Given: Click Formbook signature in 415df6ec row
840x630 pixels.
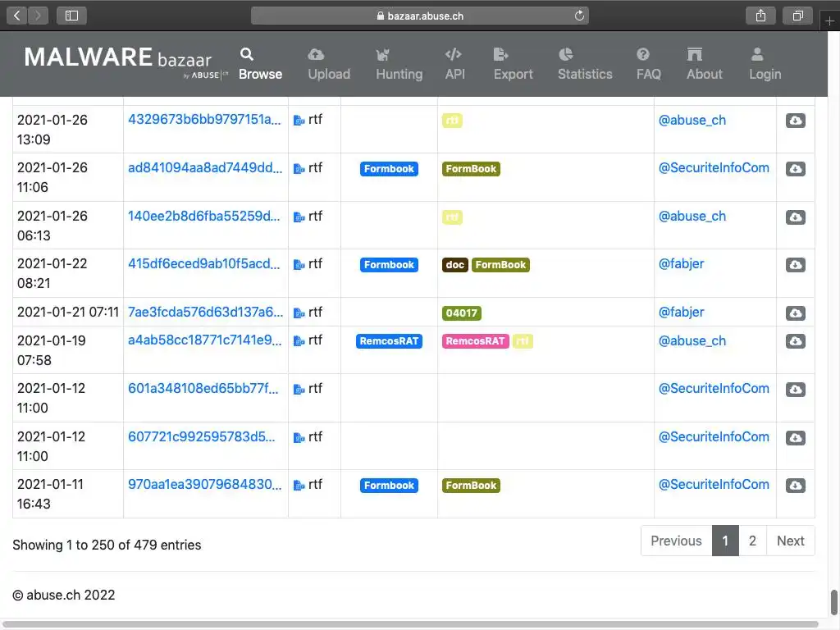Looking at the screenshot, I should (389, 265).
